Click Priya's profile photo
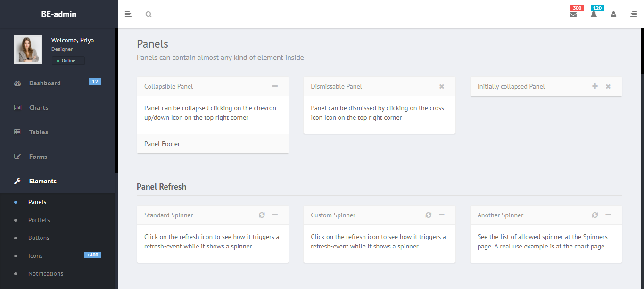This screenshot has width=644, height=289. [x=28, y=50]
